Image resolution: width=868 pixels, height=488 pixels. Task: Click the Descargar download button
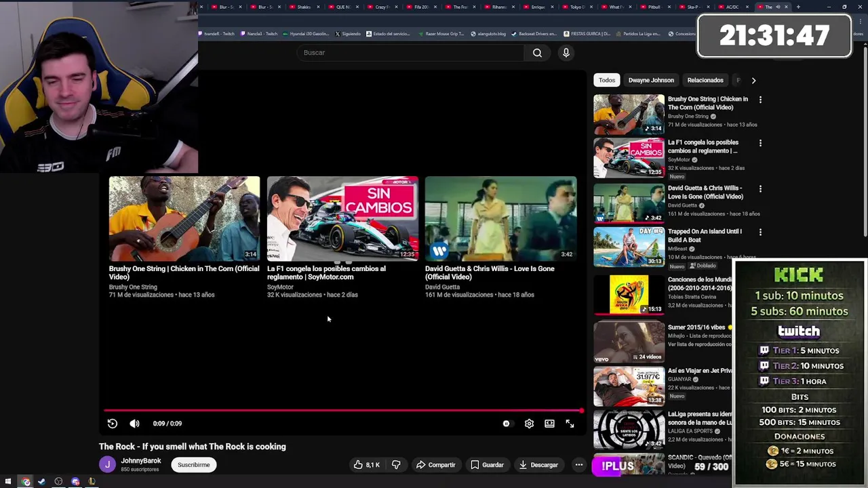tap(538, 465)
